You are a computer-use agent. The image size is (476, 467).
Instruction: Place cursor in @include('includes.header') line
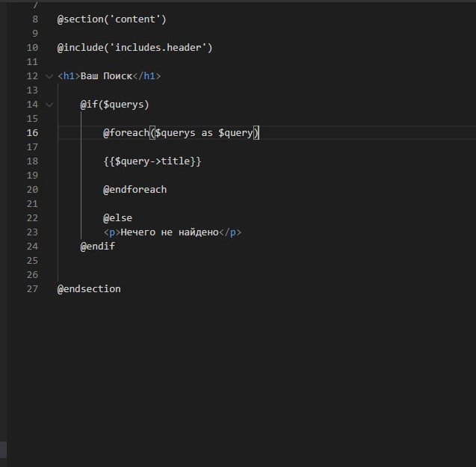click(135, 48)
